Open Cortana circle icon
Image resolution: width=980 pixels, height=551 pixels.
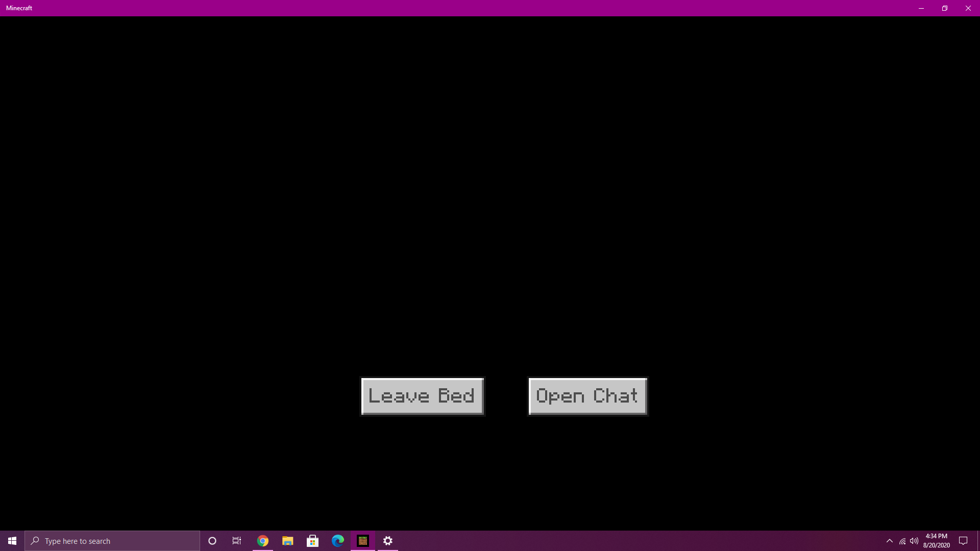212,541
